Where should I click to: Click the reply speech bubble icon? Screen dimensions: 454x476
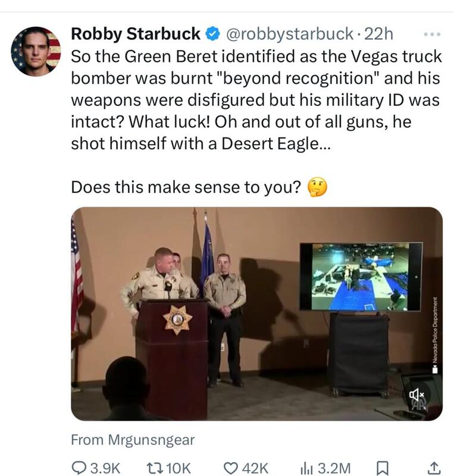pyautogui.click(x=79, y=468)
